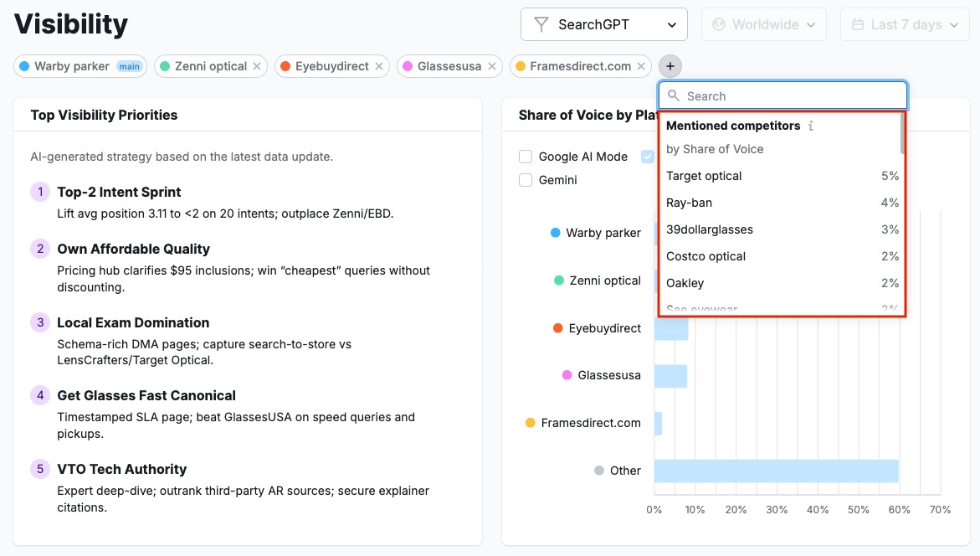Click the Warby parker main chip

80,66
